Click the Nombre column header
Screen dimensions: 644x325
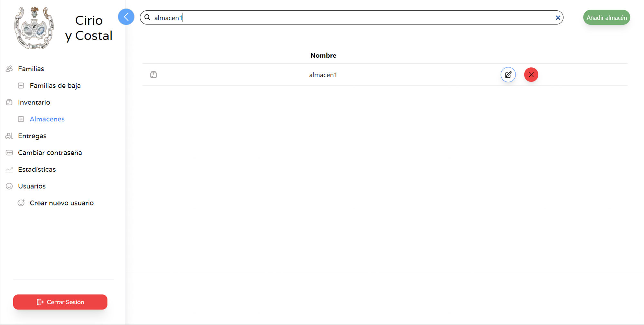point(323,55)
